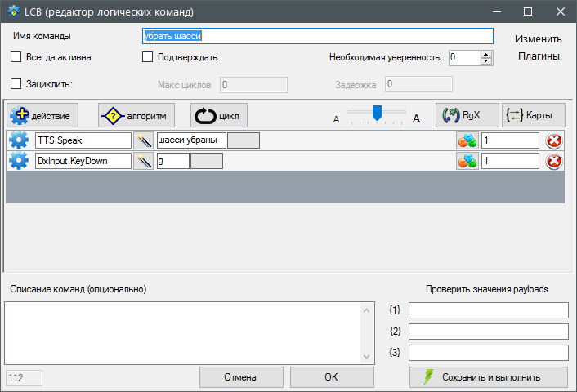This screenshot has width=577, height=392.
Task: Open the magic wand in TTS.Speak row
Action: (x=144, y=140)
